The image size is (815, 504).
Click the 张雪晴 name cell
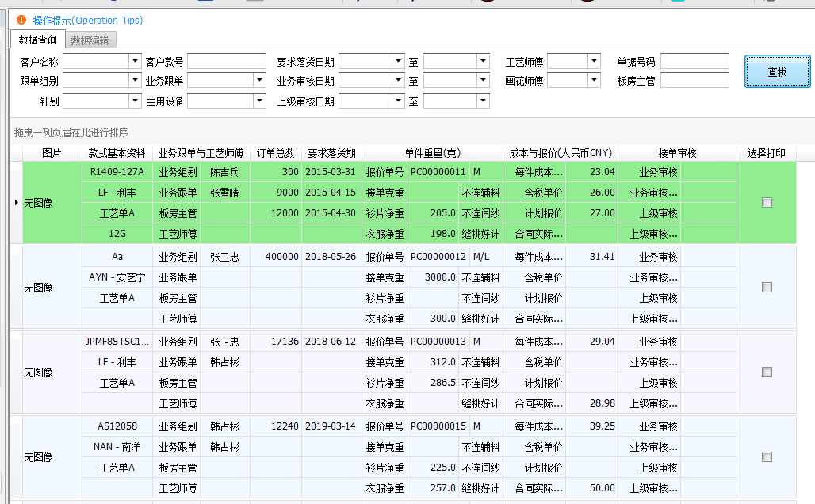point(224,193)
